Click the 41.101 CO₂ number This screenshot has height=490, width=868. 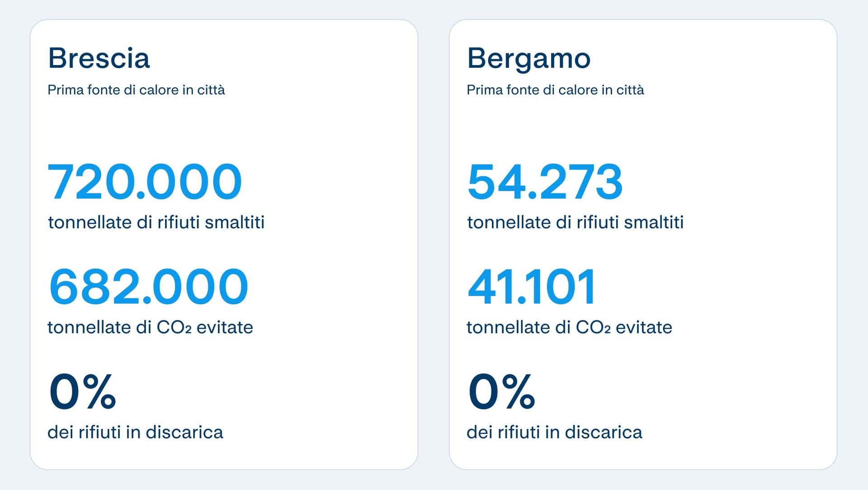pos(532,287)
